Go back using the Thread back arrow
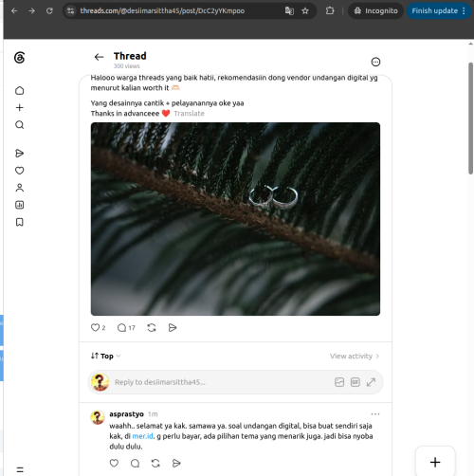 coord(99,57)
